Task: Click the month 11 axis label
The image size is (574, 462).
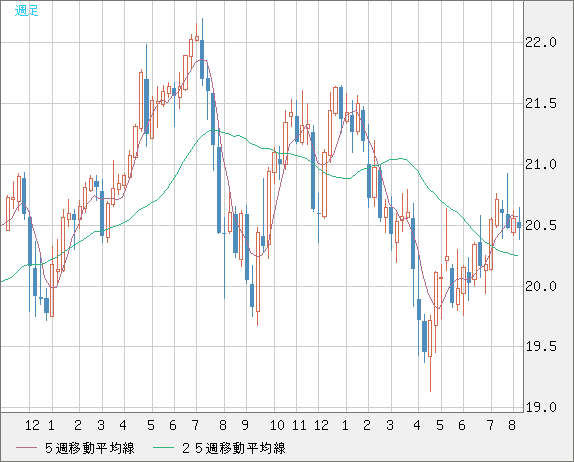Action: [299, 425]
